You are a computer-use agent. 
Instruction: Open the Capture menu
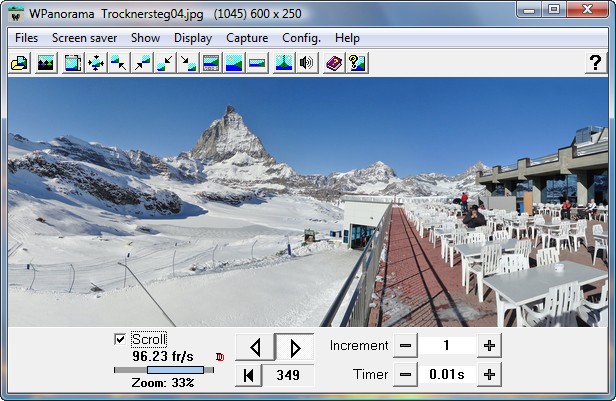pos(247,38)
